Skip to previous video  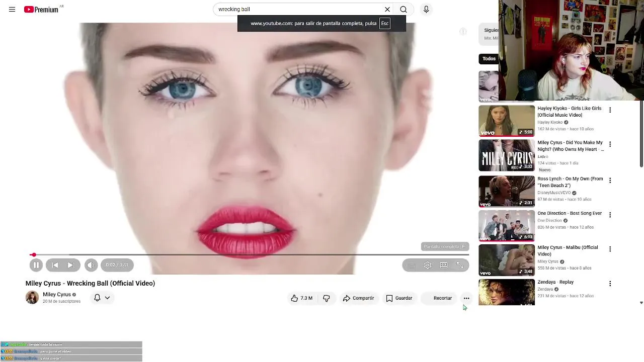(x=55, y=265)
